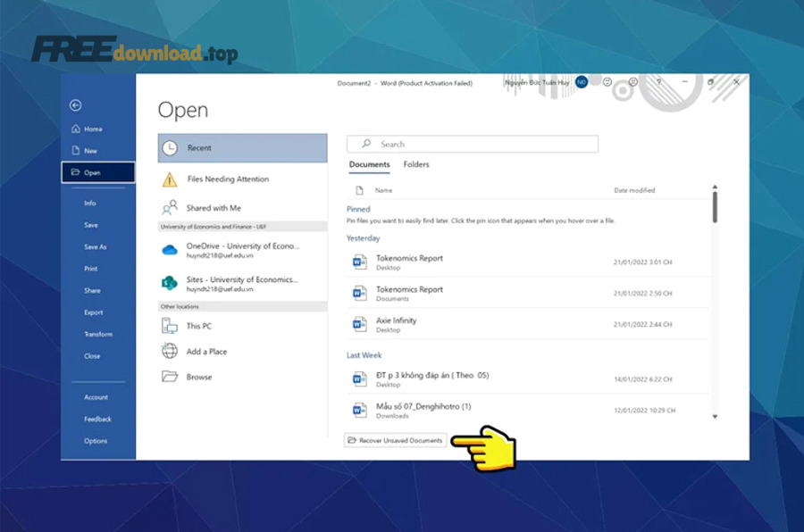Open Tokenomics Report from Documents
The width and height of the screenshot is (804, 532).
pyautogui.click(x=528, y=293)
